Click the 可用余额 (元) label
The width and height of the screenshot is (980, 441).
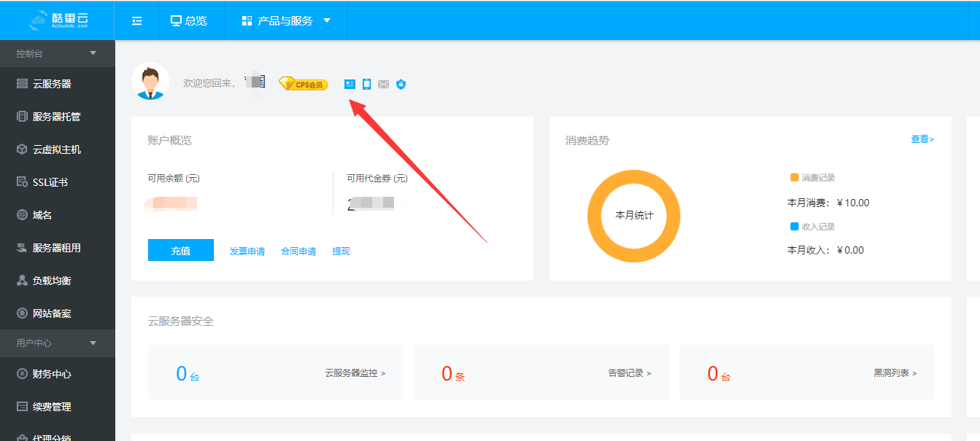174,179
